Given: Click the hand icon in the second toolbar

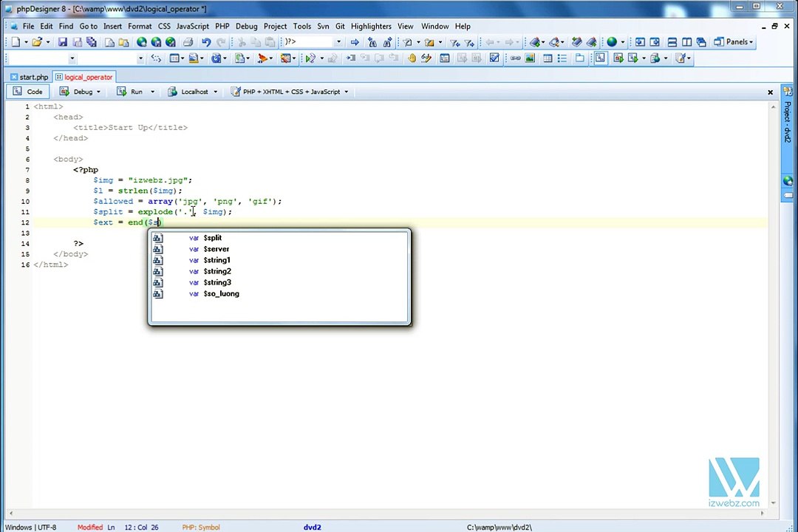Looking at the screenshot, I should (412, 58).
